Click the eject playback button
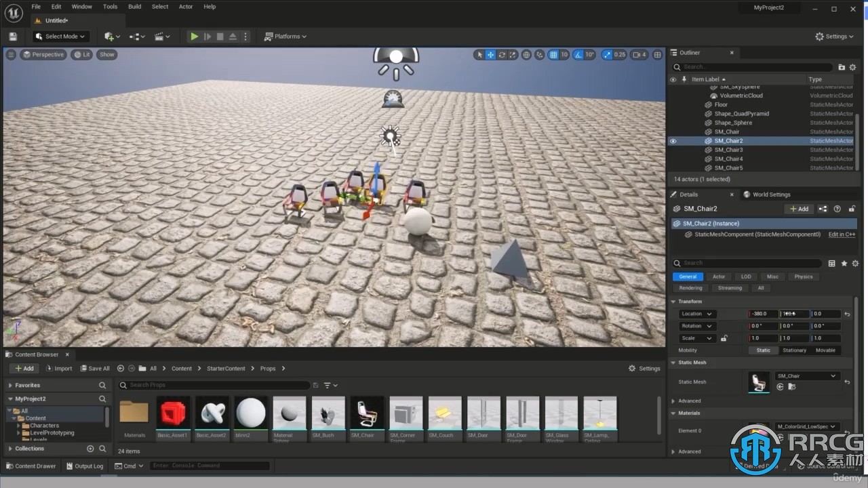 pos(233,37)
